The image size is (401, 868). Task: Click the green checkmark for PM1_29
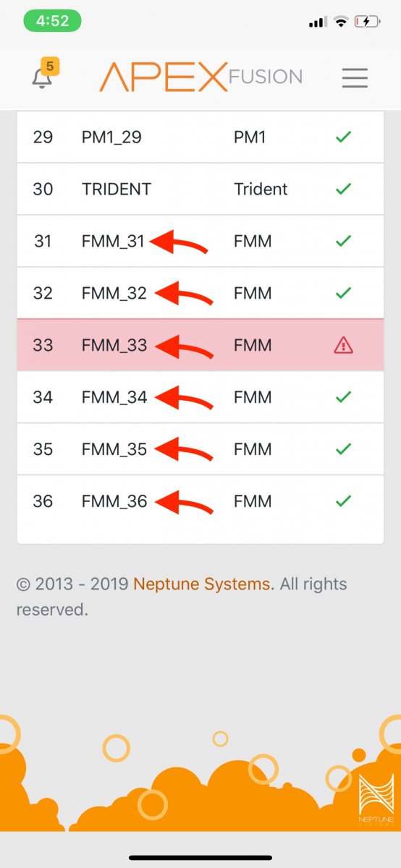(x=343, y=137)
